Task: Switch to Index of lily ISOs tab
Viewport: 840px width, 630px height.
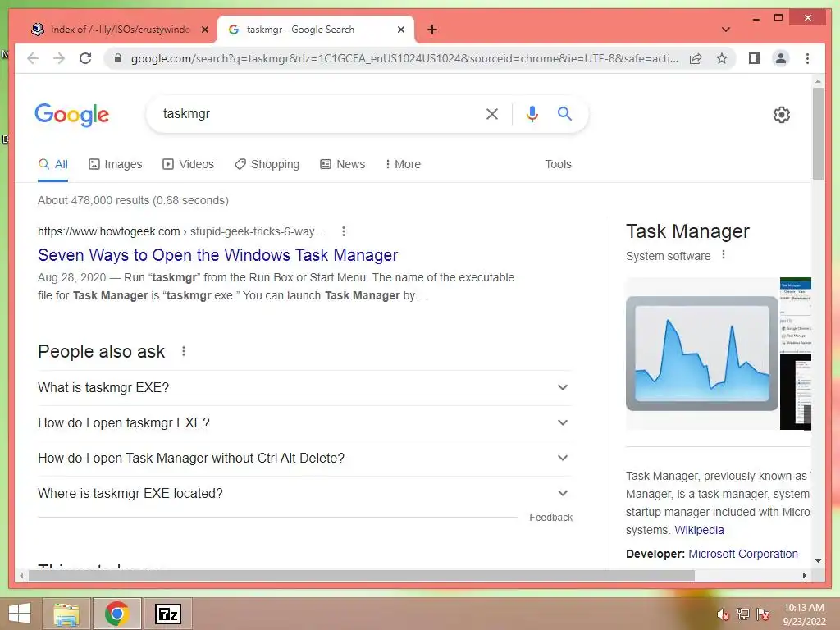Action: (x=120, y=30)
